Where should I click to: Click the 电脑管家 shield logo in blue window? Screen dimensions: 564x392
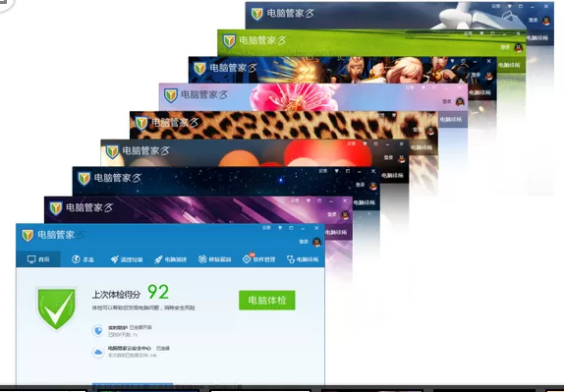pos(28,235)
